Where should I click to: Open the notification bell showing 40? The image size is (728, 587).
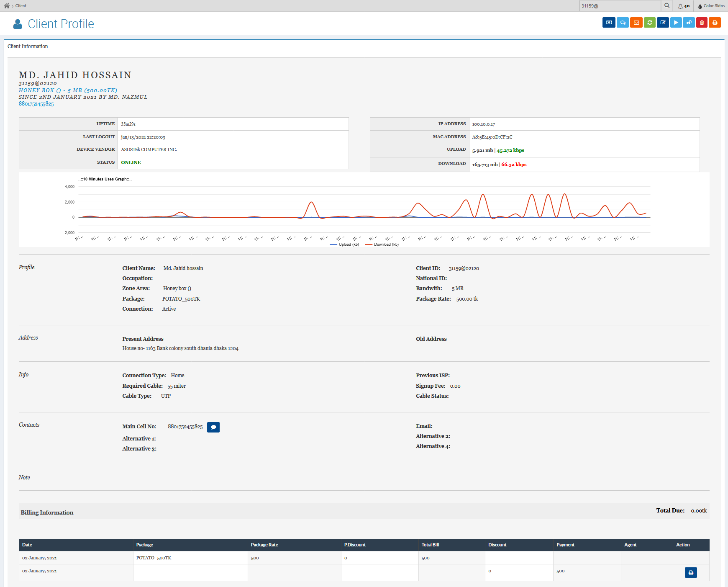683,6
